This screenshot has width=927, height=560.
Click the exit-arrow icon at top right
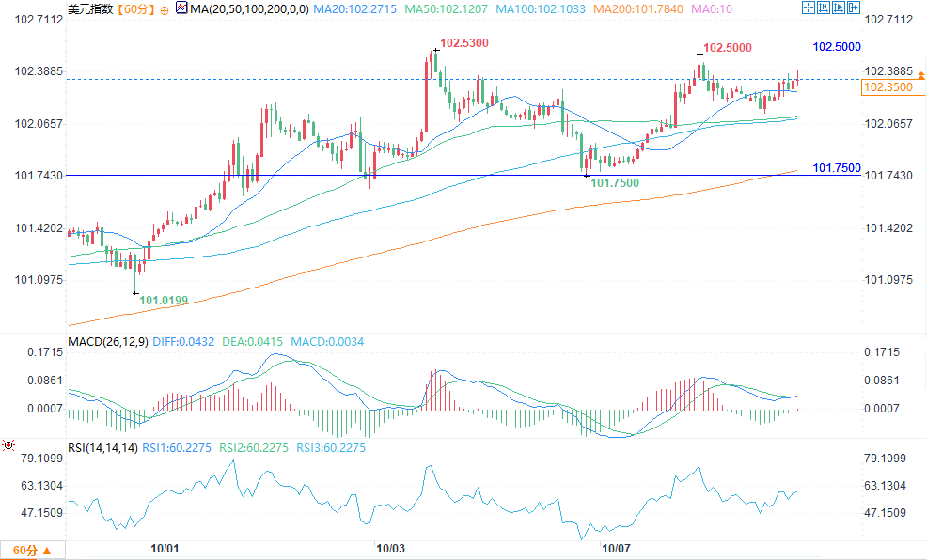tap(854, 8)
